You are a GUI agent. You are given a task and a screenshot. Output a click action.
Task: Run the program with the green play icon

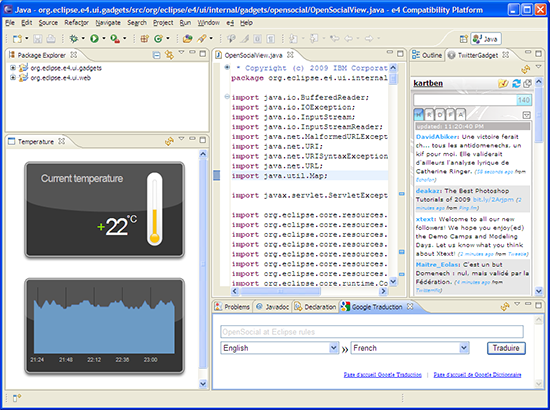pyautogui.click(x=94, y=39)
